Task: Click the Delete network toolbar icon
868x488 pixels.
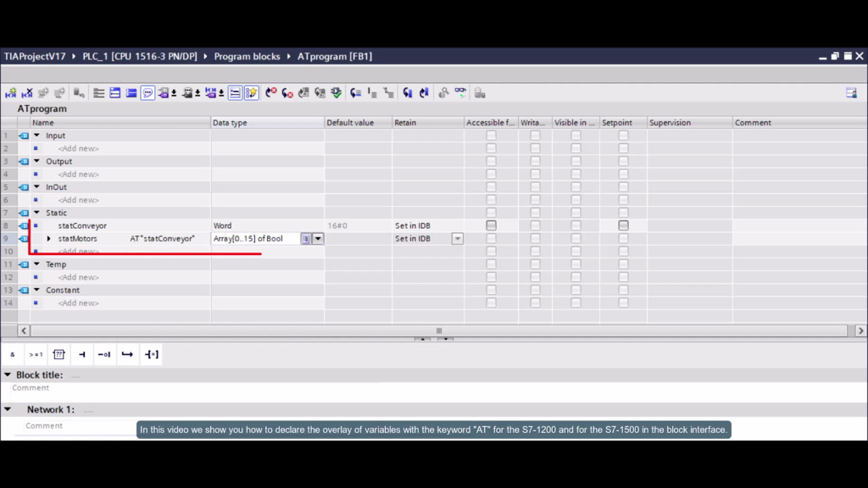Action: tap(27, 93)
